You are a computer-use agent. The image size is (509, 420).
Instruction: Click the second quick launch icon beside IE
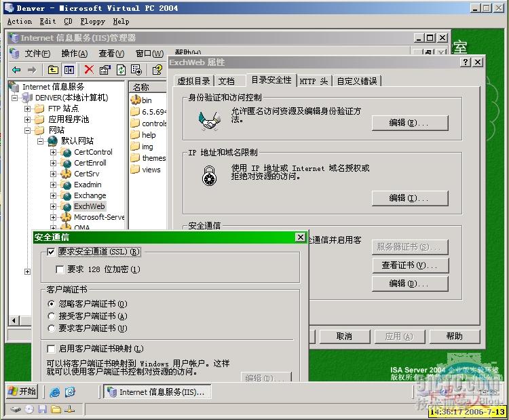tap(70, 392)
